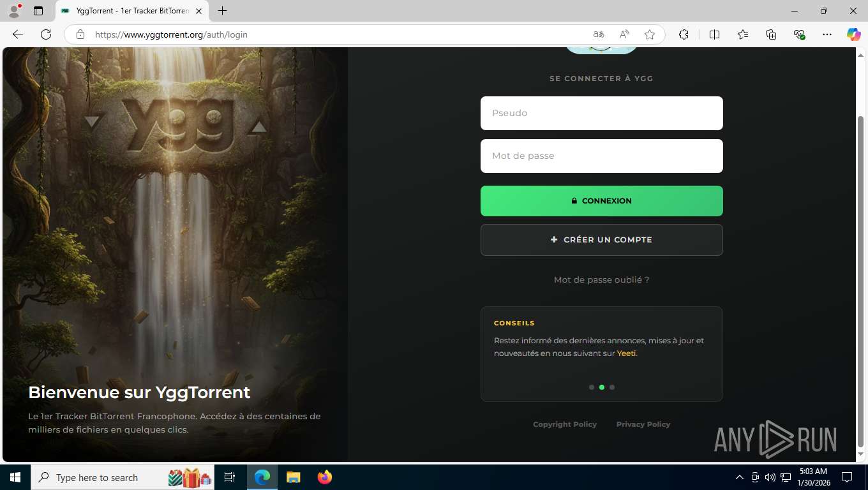Image resolution: width=868 pixels, height=490 pixels.
Task: Launch Firefox from taskbar
Action: tap(324, 477)
